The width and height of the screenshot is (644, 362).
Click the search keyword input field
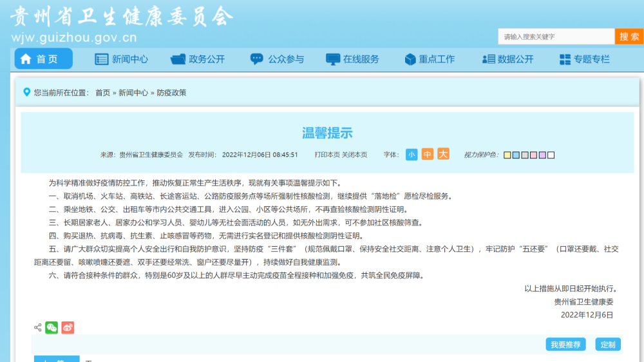click(556, 37)
